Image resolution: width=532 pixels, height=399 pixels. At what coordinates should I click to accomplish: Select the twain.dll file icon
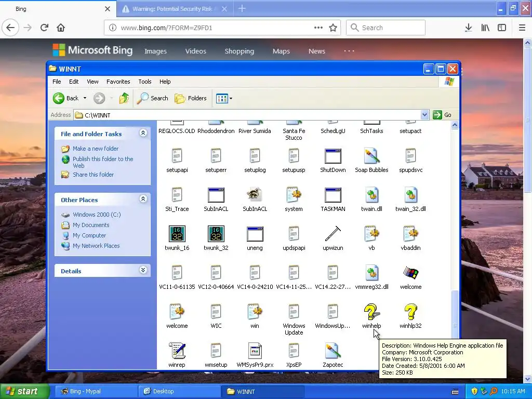pyautogui.click(x=371, y=195)
